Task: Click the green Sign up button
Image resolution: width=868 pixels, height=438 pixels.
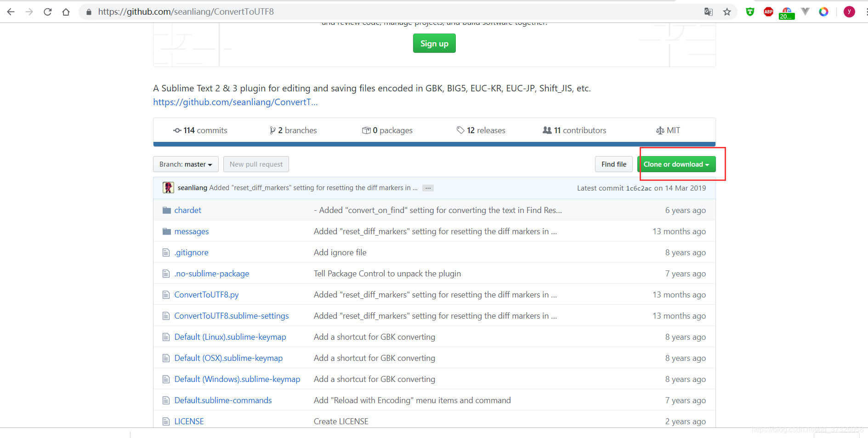Action: coord(434,43)
